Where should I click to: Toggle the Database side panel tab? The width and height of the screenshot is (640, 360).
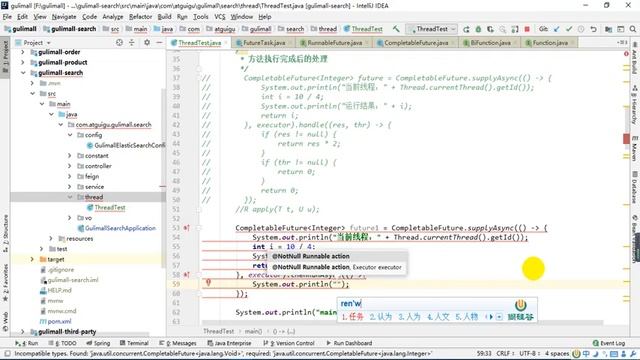[635, 187]
